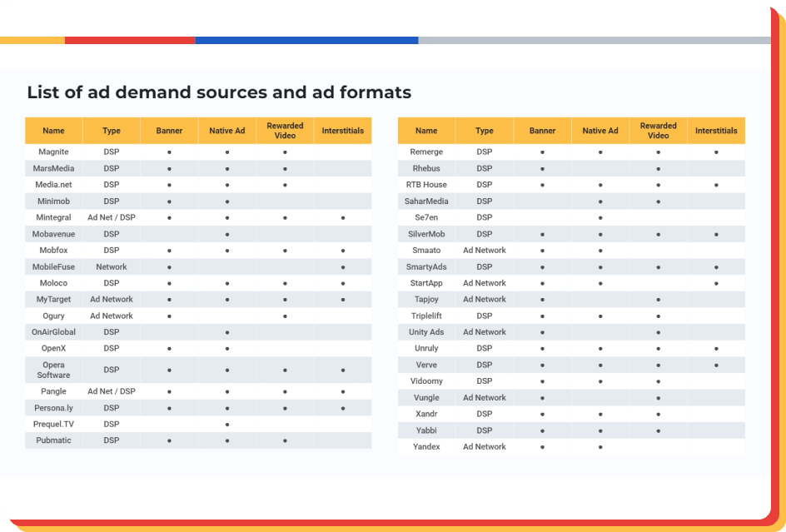Click the Rewarded Video dot in Pubmatic row
The height and width of the screenshot is (532, 786).
[285, 440]
